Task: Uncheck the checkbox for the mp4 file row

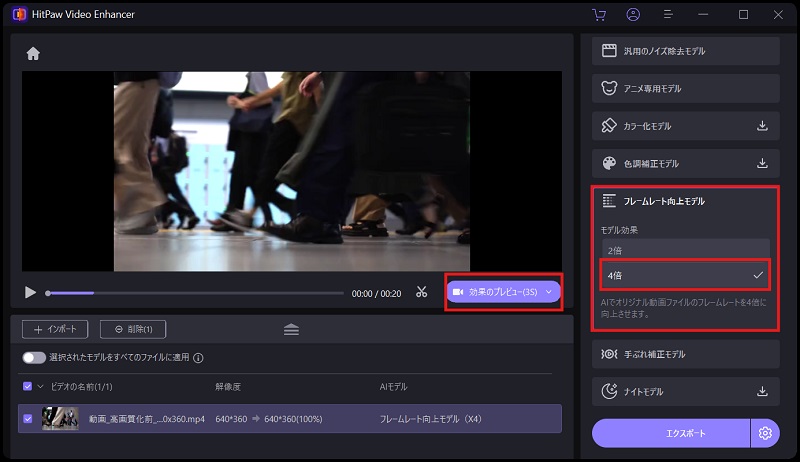Action: coord(27,418)
